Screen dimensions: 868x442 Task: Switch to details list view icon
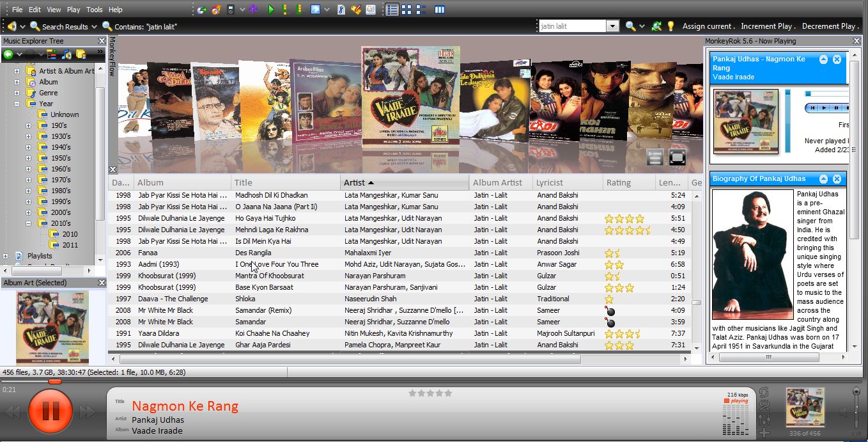click(x=392, y=10)
